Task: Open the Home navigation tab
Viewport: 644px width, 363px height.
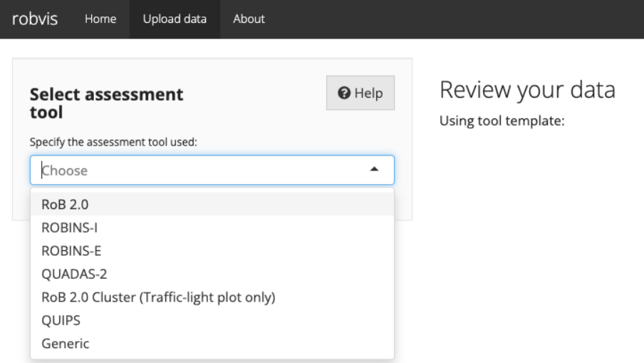Action: pyautogui.click(x=100, y=19)
